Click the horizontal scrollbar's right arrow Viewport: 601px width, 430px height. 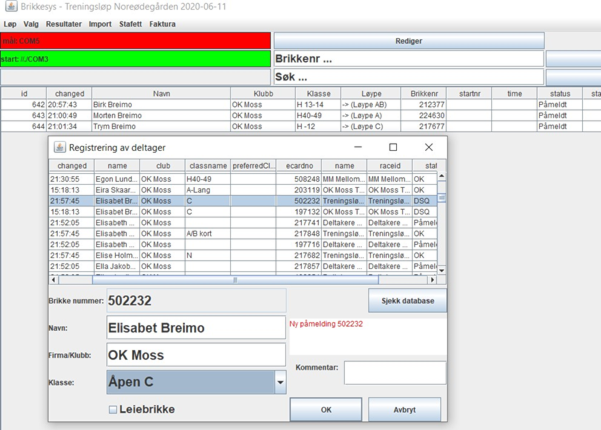[x=431, y=280]
